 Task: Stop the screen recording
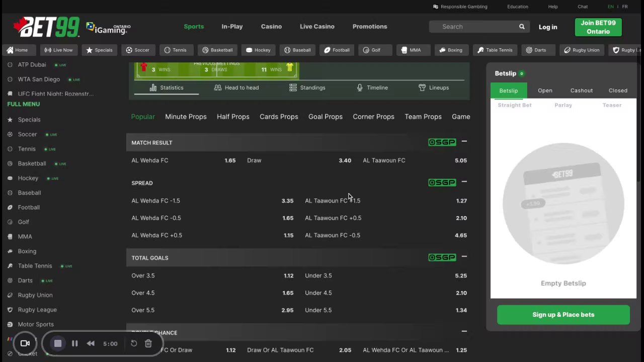58,343
